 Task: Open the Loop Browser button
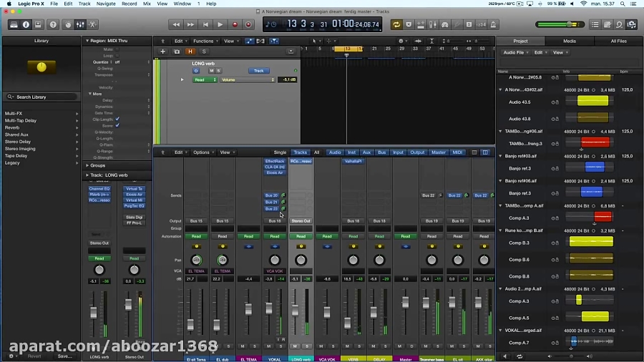(x=620, y=24)
